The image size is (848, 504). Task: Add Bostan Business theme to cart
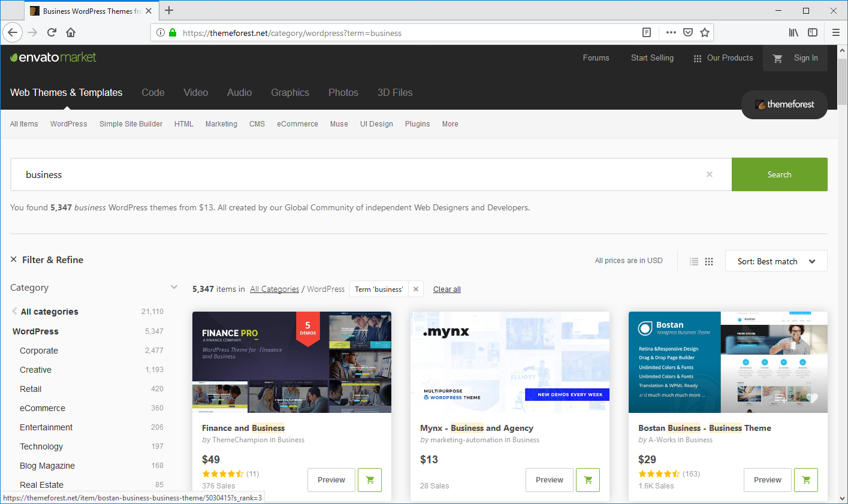[x=806, y=480]
